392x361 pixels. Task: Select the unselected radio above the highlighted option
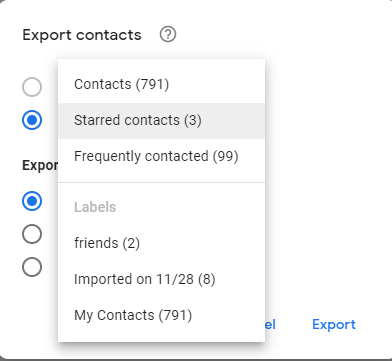[x=32, y=87]
